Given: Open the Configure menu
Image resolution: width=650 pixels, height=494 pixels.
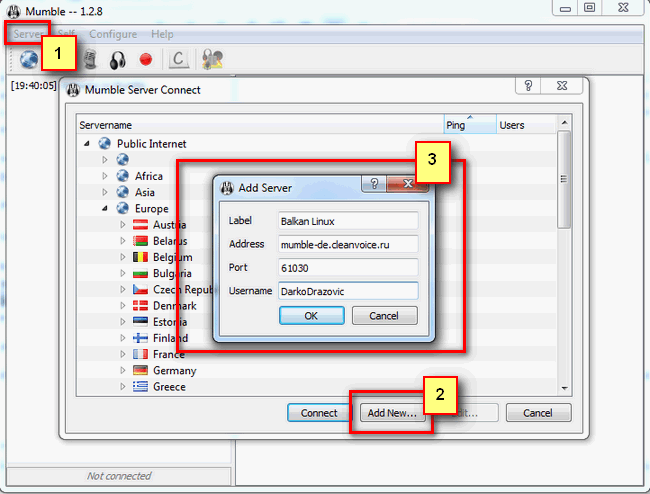Looking at the screenshot, I should 113,34.
